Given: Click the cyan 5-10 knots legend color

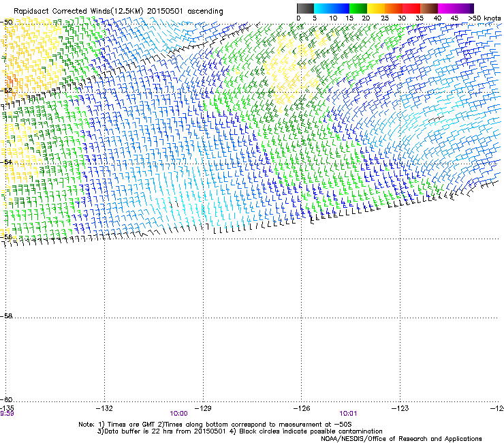Looking at the screenshot, I should point(322,8).
